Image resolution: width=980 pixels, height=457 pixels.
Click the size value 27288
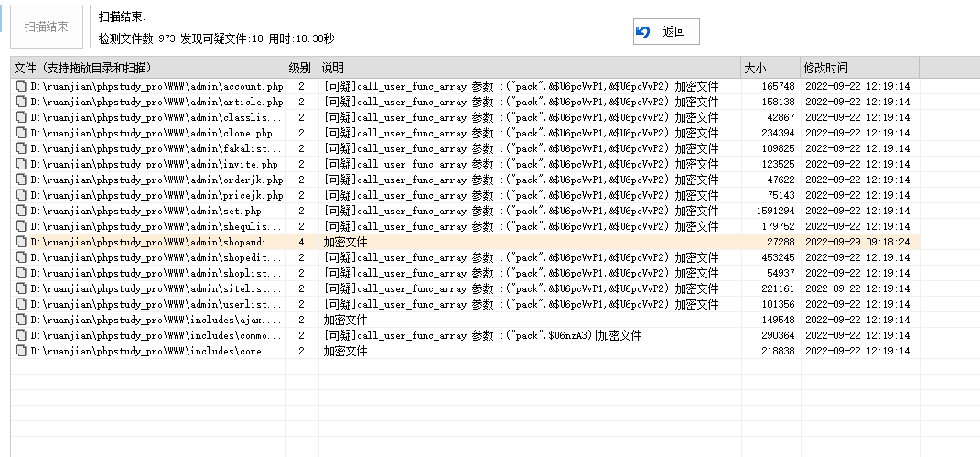(x=781, y=242)
